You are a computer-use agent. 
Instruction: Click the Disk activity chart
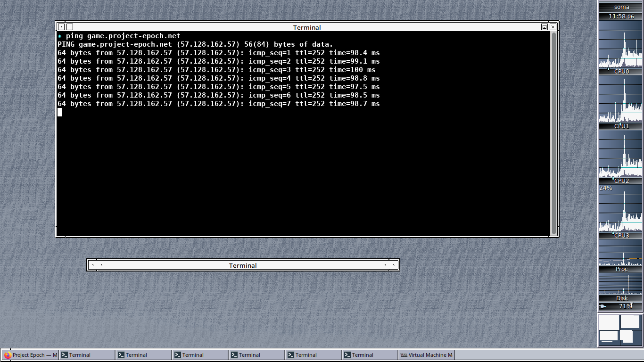(620, 284)
